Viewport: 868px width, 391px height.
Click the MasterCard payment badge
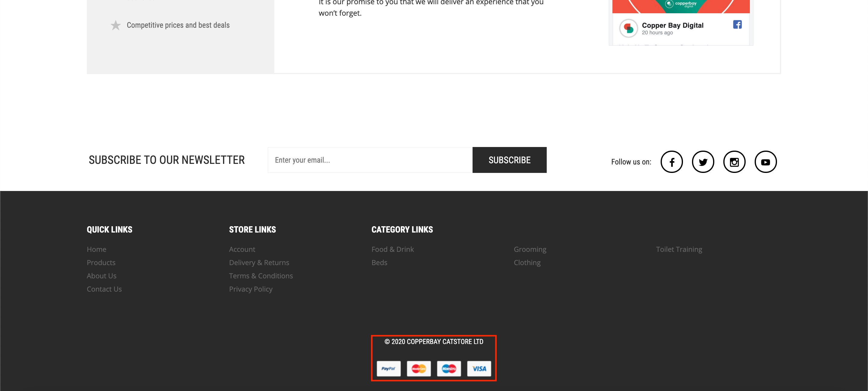coord(419,368)
